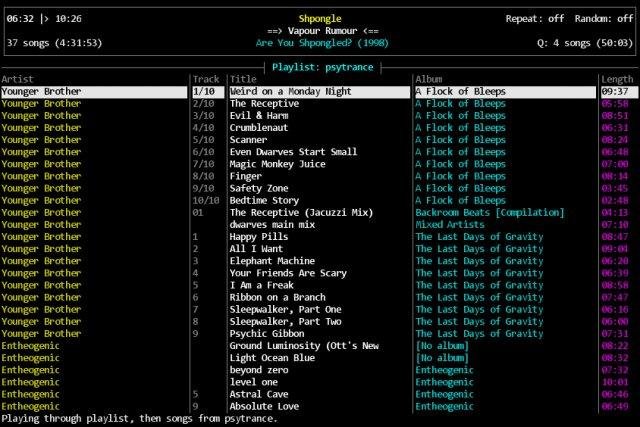The height and width of the screenshot is (427, 640).
Task: Select 'The Receptive (Jacuzzi Mix)' title
Action: 301,213
